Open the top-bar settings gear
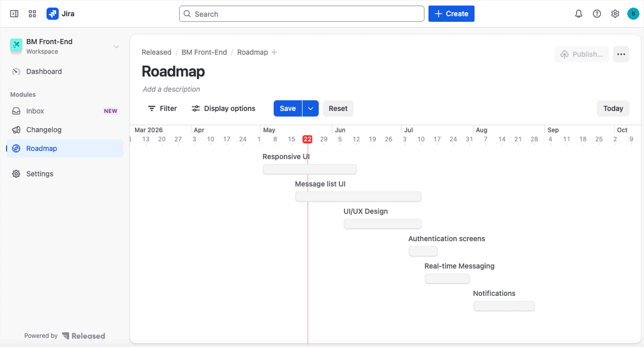 coord(615,14)
